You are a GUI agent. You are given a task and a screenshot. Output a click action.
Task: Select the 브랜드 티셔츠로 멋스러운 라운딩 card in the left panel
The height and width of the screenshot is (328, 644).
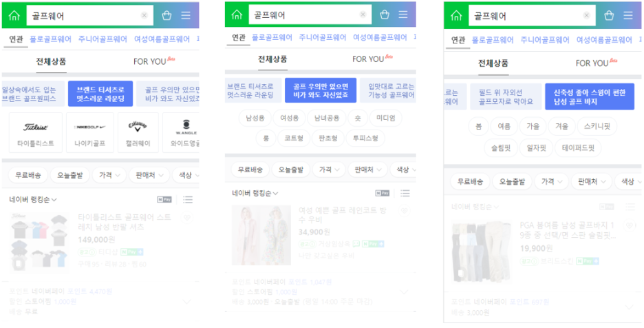pos(100,94)
